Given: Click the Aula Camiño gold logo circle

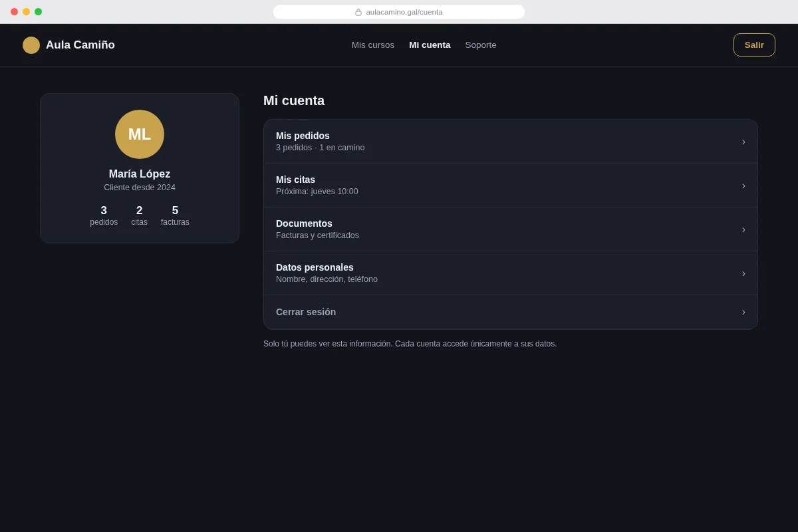Looking at the screenshot, I should click(31, 45).
